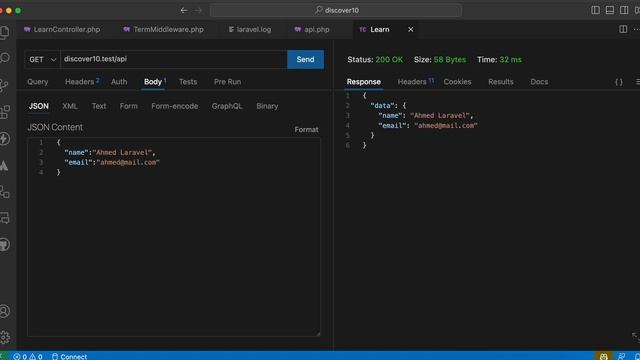Close the Learn tab

coord(411,29)
